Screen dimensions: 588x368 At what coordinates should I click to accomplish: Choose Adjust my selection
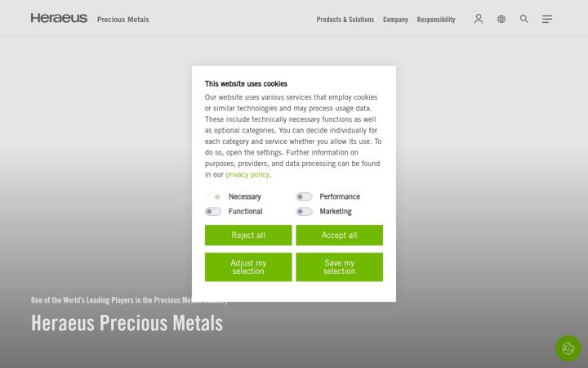click(x=248, y=267)
